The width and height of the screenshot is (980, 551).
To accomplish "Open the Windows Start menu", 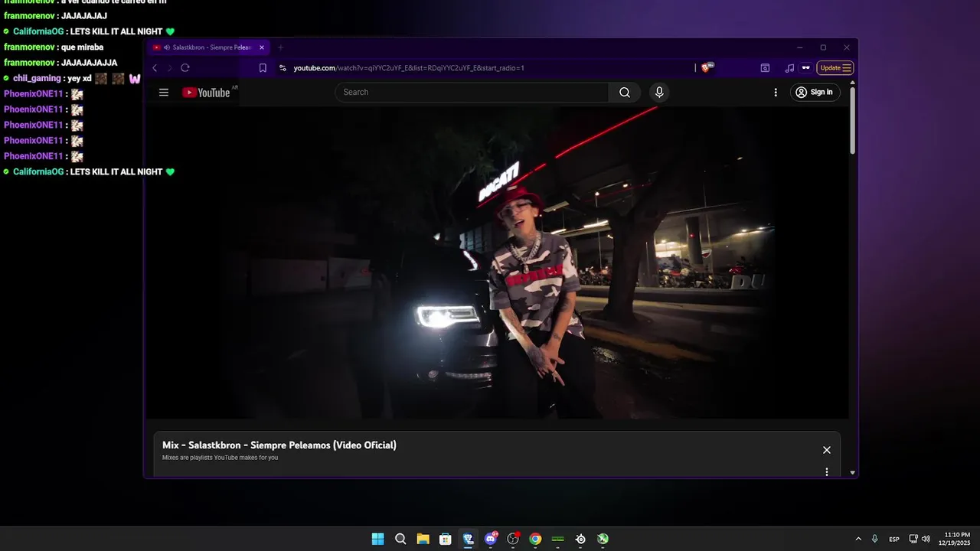I will (x=378, y=539).
